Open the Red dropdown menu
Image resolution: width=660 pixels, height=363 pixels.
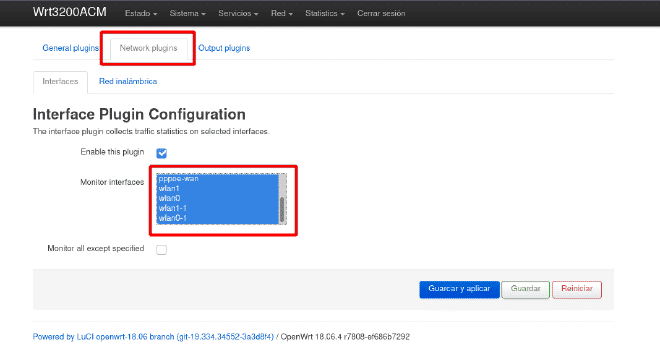(282, 13)
